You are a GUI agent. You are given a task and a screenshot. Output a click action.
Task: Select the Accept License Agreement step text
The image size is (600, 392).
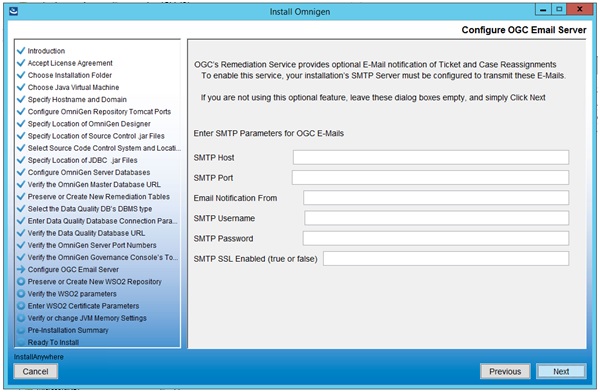(70, 63)
